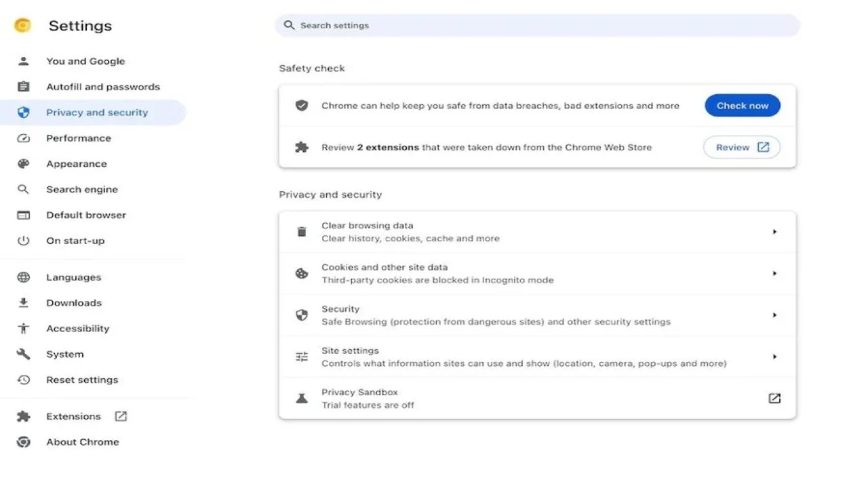Go to the Search engine settings

[82, 190]
